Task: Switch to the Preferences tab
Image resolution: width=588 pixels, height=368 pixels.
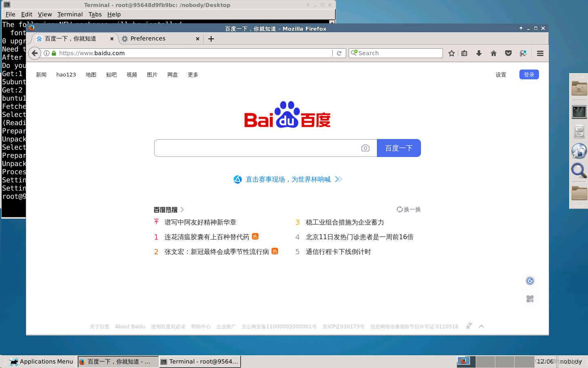Action: (x=160, y=38)
